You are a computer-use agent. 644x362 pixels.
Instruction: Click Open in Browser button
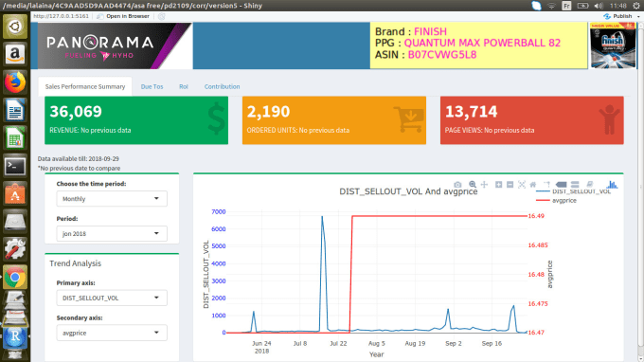(x=123, y=16)
